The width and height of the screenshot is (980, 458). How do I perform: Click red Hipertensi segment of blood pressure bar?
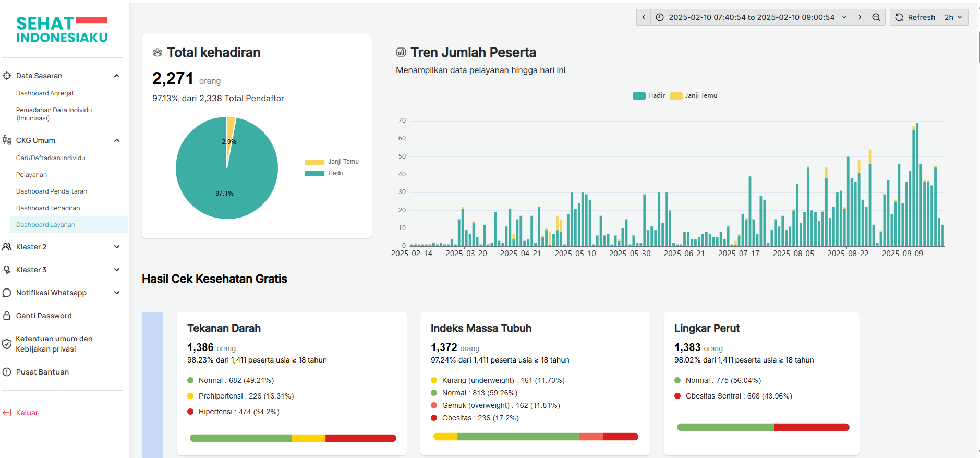(x=360, y=438)
